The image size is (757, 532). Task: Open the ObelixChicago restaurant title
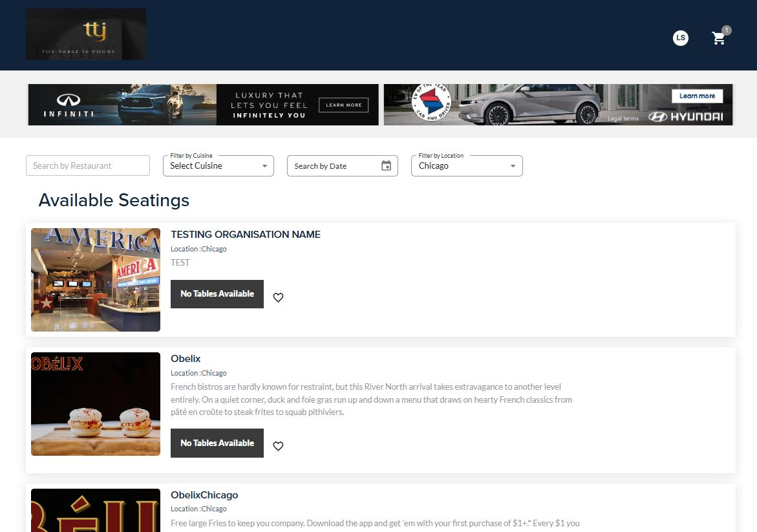tap(204, 495)
